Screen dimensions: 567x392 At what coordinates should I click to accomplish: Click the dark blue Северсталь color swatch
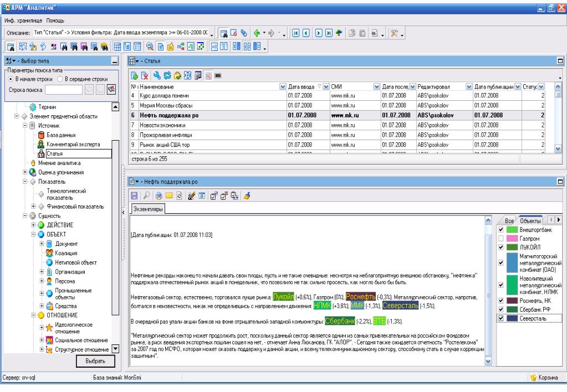(512, 319)
